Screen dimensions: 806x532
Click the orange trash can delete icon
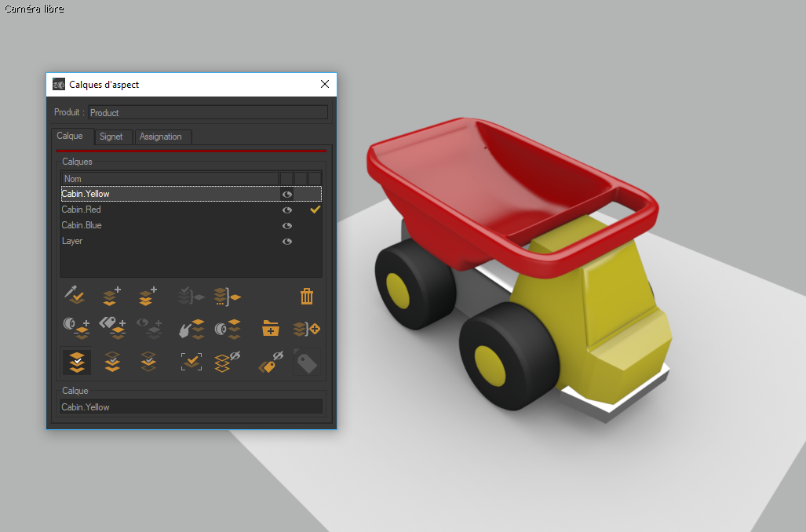coord(307,297)
